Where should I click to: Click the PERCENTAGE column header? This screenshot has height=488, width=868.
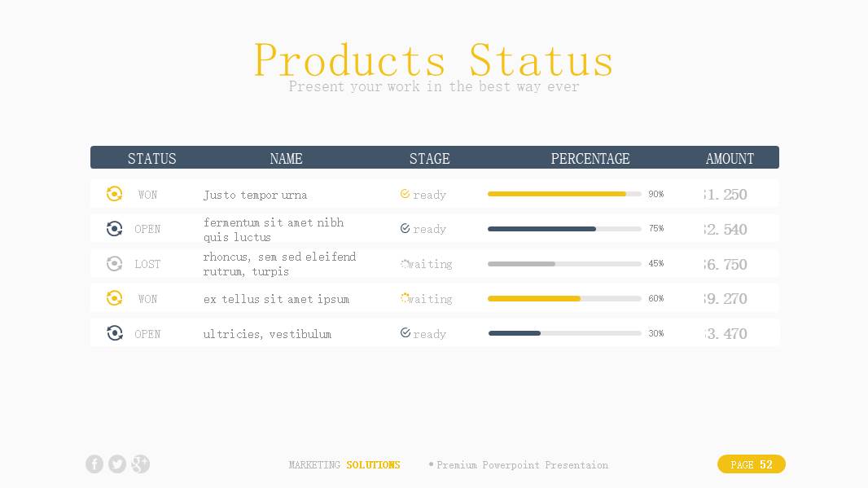(x=590, y=159)
